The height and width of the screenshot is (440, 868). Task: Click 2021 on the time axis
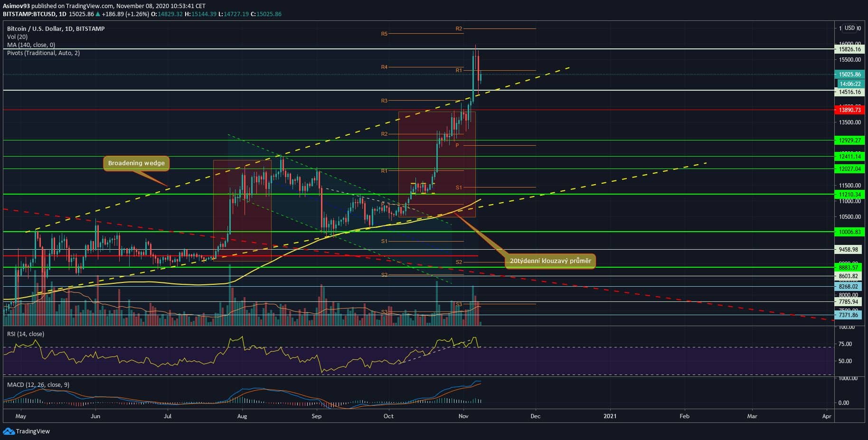610,416
